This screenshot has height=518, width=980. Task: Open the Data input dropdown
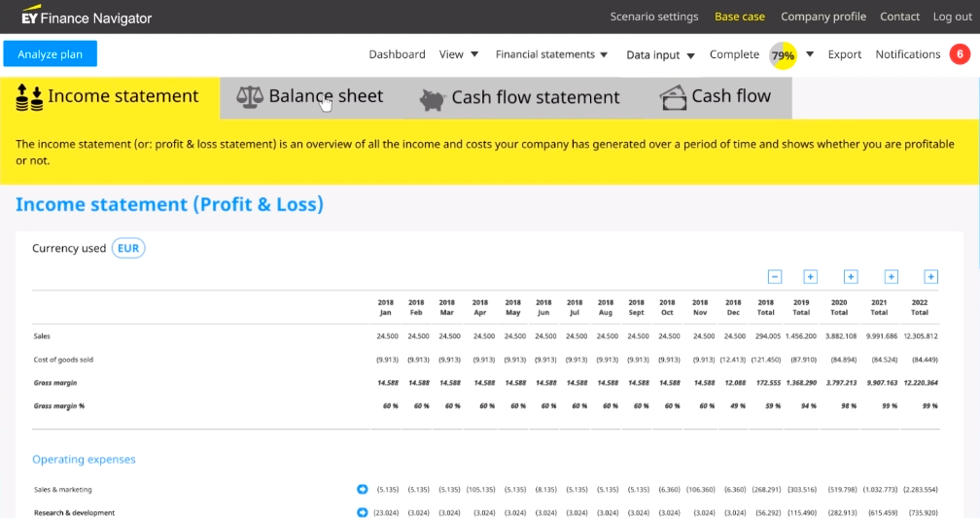coord(660,55)
